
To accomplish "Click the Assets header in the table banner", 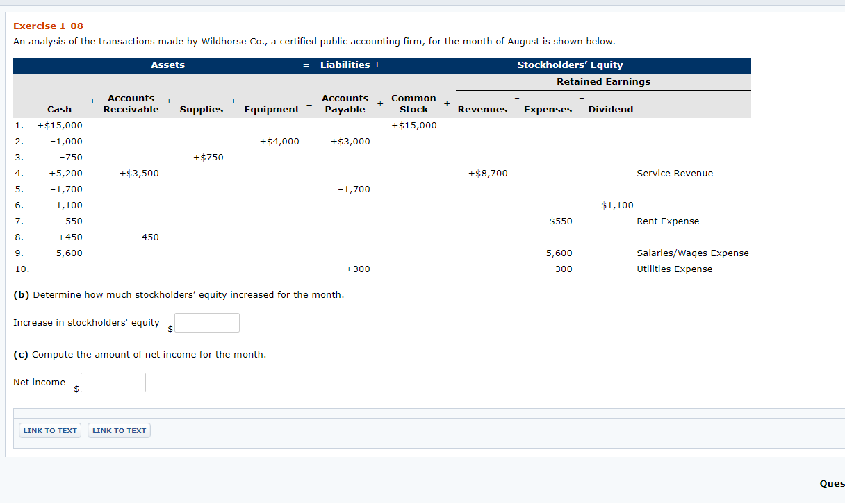I will click(168, 65).
